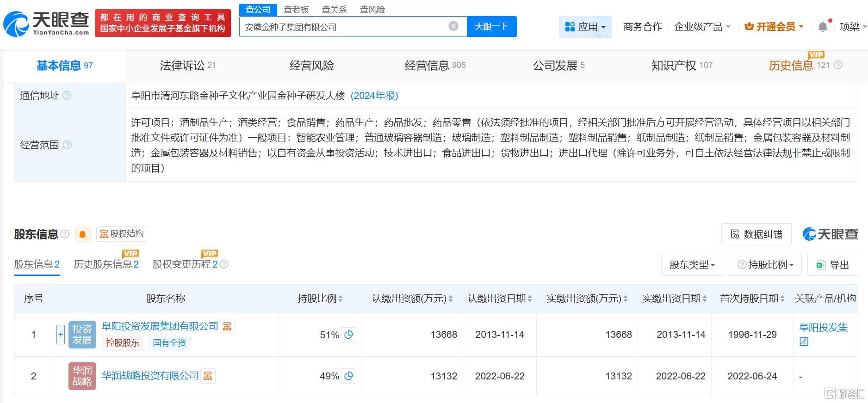This screenshot has height=403, width=868.
Task: Click 商务合作 link
Action: pyautogui.click(x=643, y=27)
